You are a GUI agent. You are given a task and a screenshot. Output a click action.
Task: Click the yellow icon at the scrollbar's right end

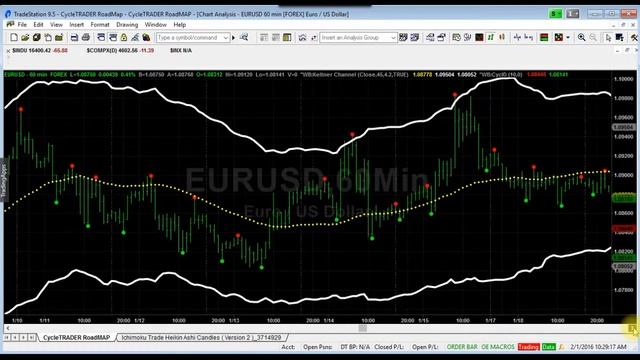click(632, 329)
